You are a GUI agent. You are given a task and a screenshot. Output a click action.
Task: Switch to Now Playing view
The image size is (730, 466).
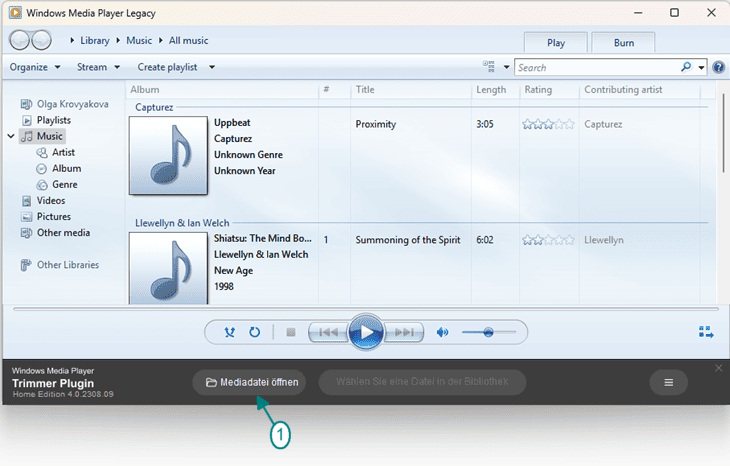tap(706, 332)
